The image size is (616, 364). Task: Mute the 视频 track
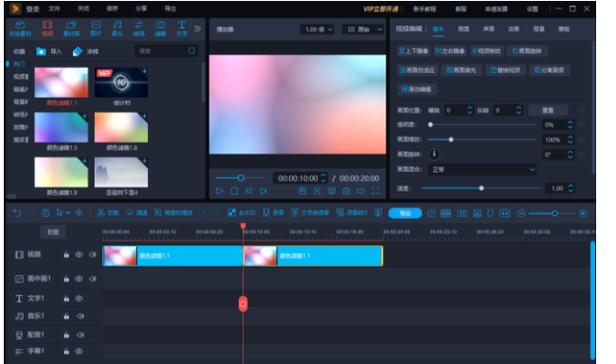tap(93, 255)
